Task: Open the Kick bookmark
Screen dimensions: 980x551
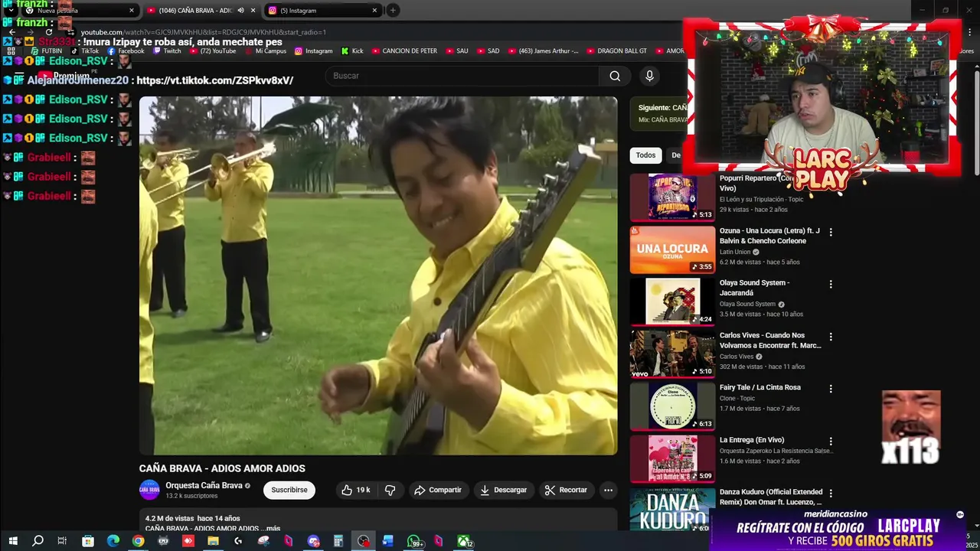Action: click(x=352, y=51)
